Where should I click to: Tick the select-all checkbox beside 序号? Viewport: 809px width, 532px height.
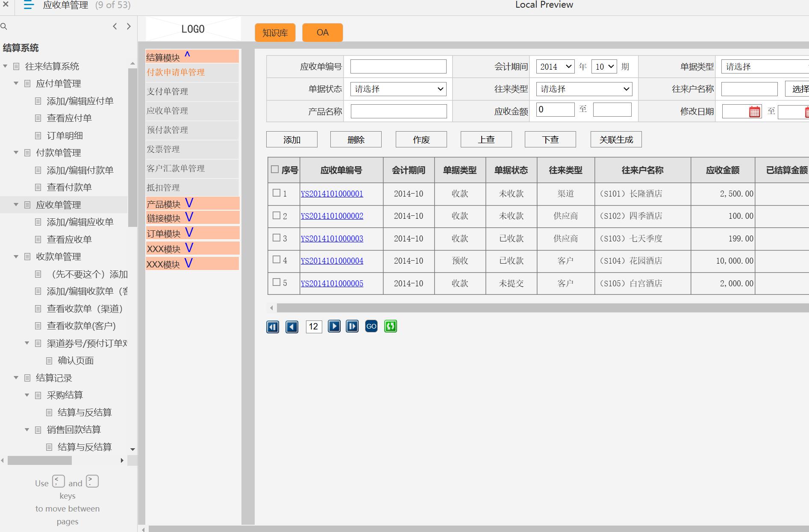pos(275,170)
